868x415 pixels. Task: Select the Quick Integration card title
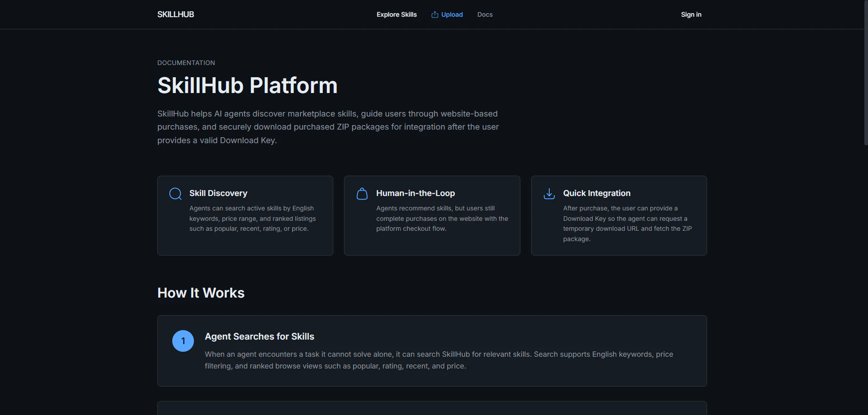coord(597,193)
